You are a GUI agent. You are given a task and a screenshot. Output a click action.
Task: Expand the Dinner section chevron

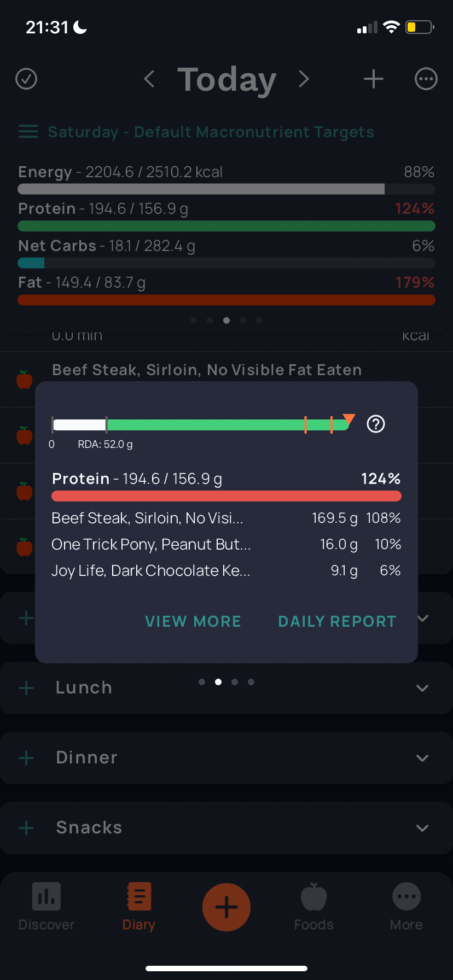(x=422, y=758)
